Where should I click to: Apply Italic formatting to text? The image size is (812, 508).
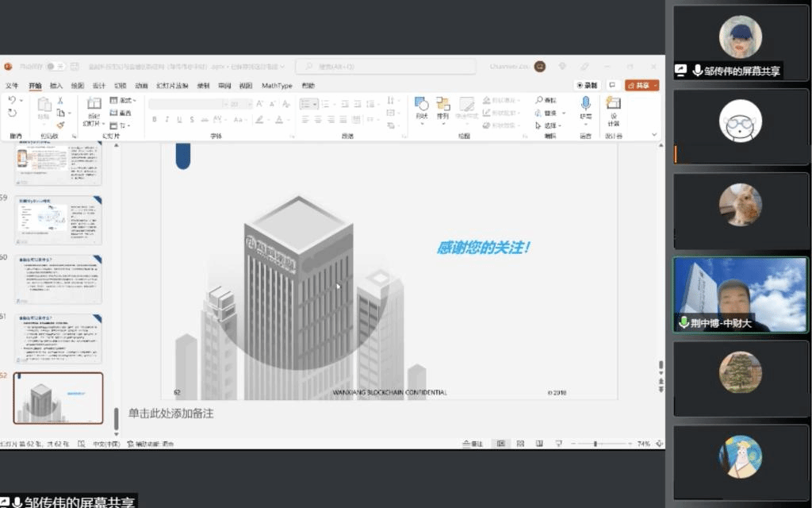pyautogui.click(x=167, y=117)
